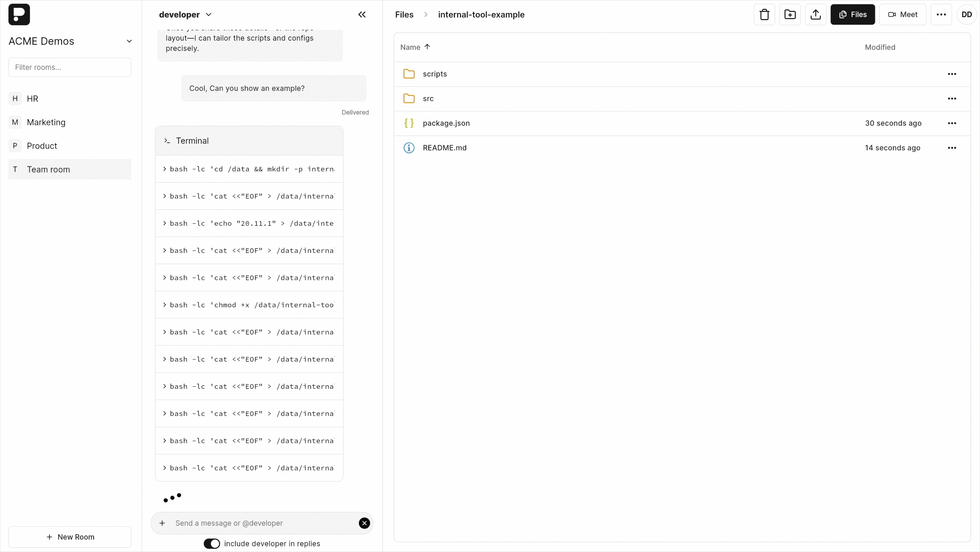The image size is (980, 552).
Task: Open the ACME Demos workspace dropdown
Action: 129,41
